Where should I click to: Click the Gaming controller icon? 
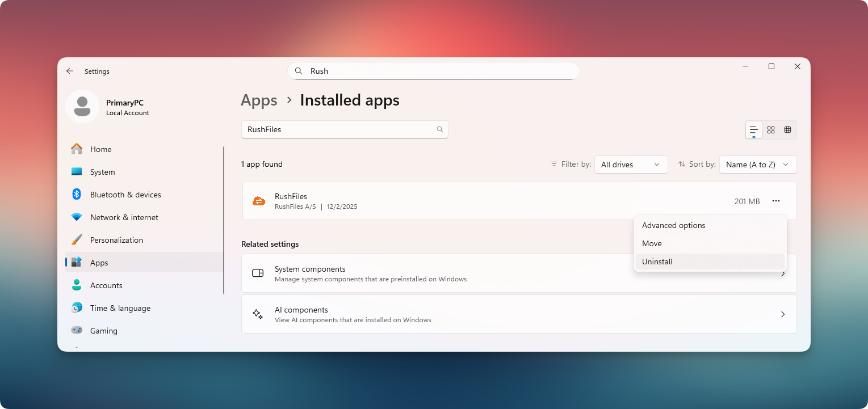click(x=77, y=330)
